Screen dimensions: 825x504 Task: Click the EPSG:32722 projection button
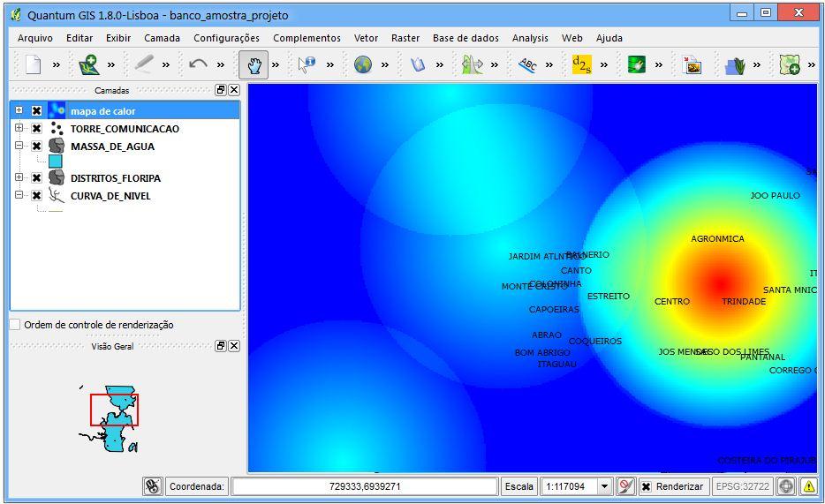(742, 486)
